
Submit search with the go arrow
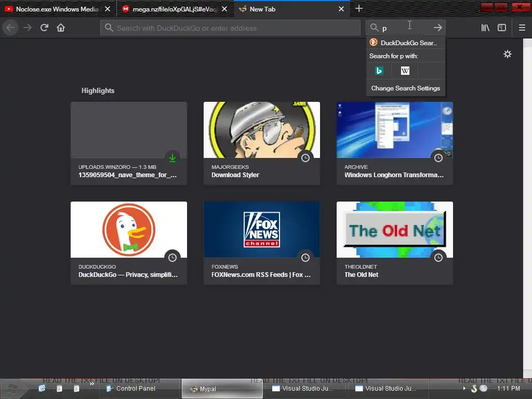[x=437, y=28]
